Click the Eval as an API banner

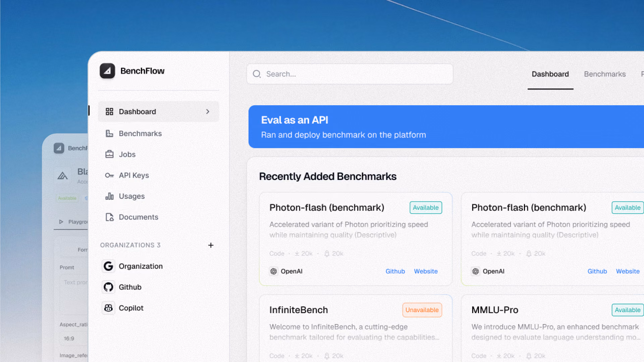pyautogui.click(x=446, y=127)
